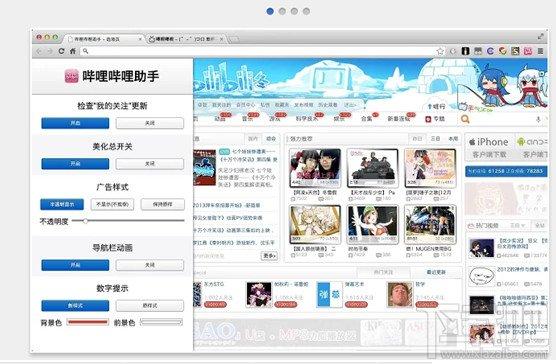556x364 pixels.
Task: Choose the blue 数字提示 style option
Action: pyautogui.click(x=75, y=306)
